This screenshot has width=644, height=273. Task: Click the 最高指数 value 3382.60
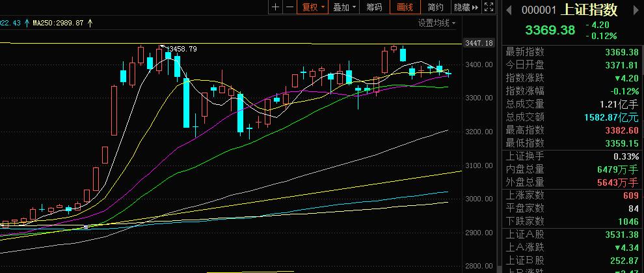tap(622, 130)
